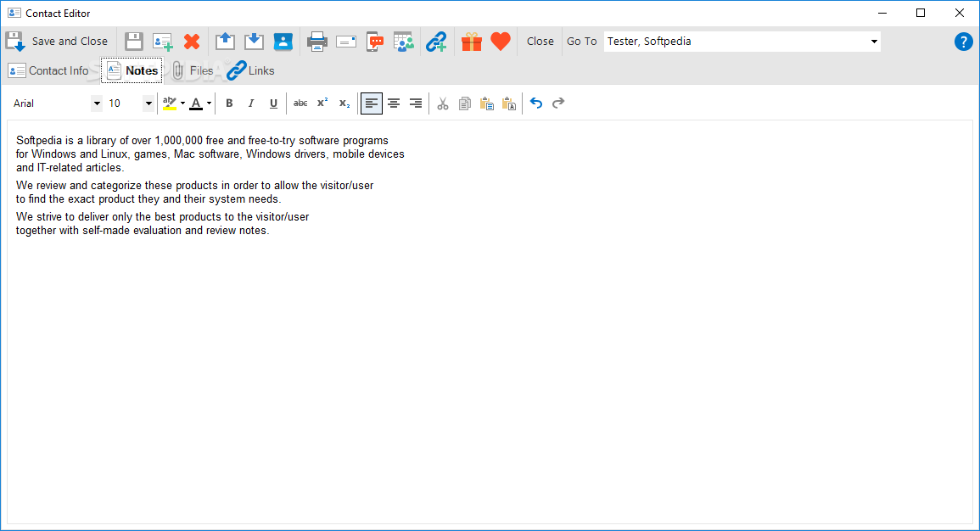This screenshot has width=980, height=531.
Task: Open the Links tab
Action: tap(250, 70)
